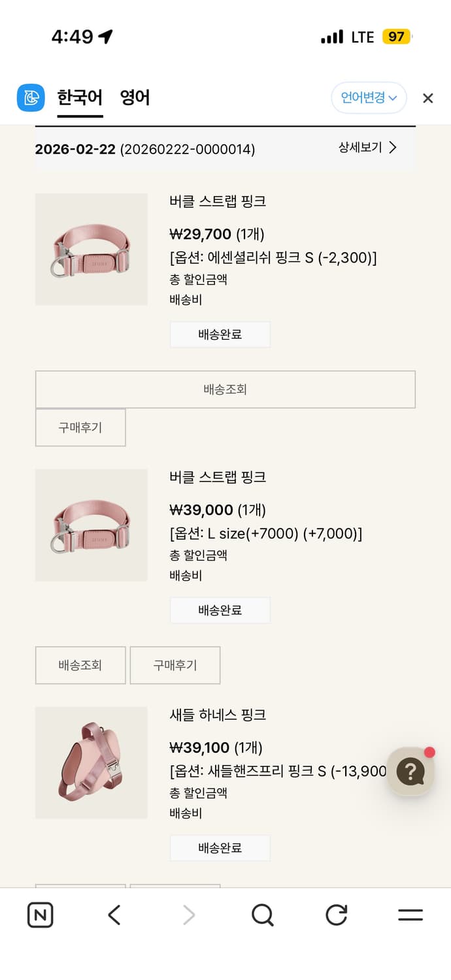Viewport: 451px width, 980px height.
Task: Switch to the 영어 language tab
Action: click(133, 97)
